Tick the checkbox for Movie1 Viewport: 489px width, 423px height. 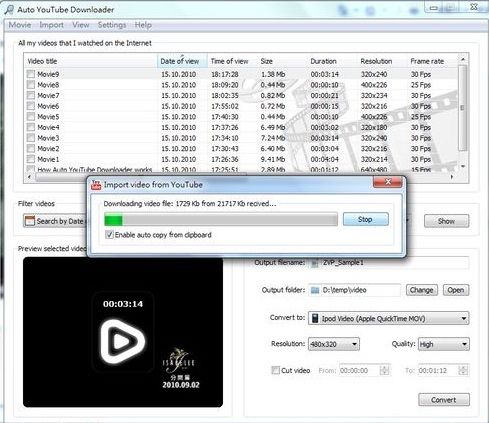tap(31, 159)
